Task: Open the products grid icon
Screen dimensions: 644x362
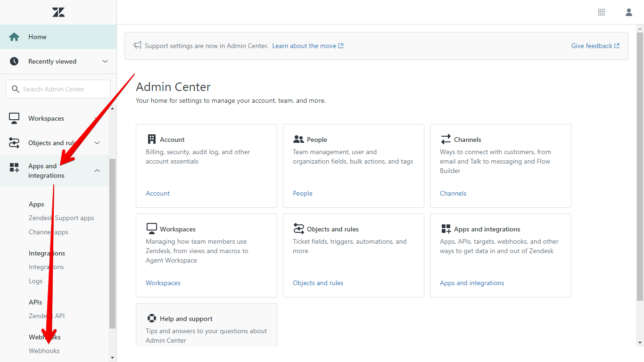Action: [602, 12]
